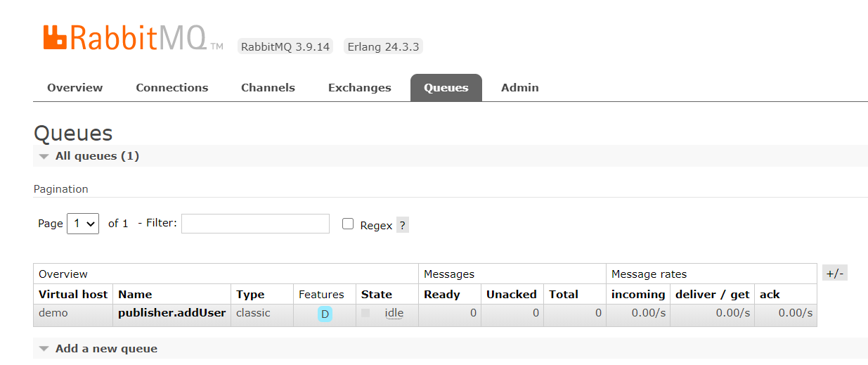Click the RabbitMQ logo icon
The image size is (868, 365).
tap(56, 37)
